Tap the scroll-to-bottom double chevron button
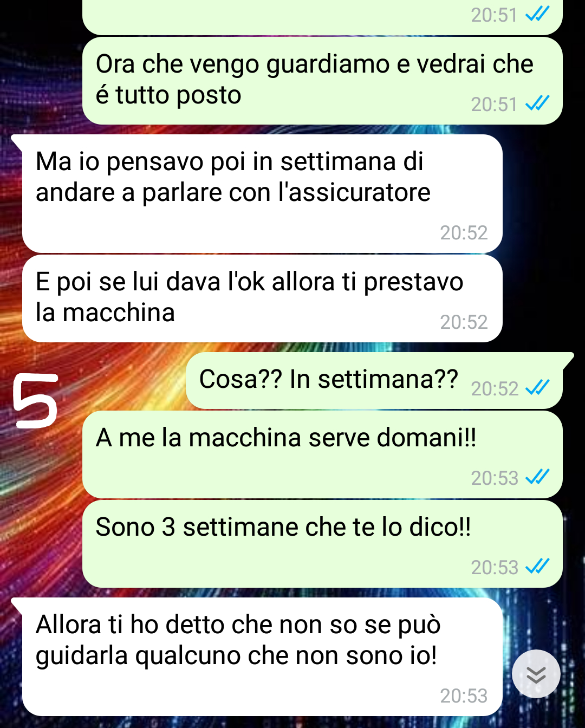Screen dimensions: 585x728 pyautogui.click(x=536, y=674)
